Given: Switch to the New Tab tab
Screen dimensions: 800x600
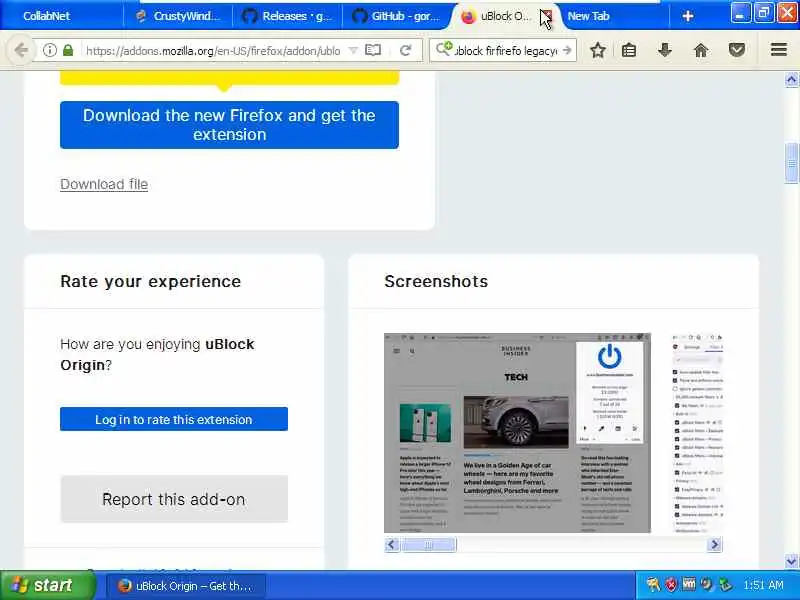Looking at the screenshot, I should [612, 16].
